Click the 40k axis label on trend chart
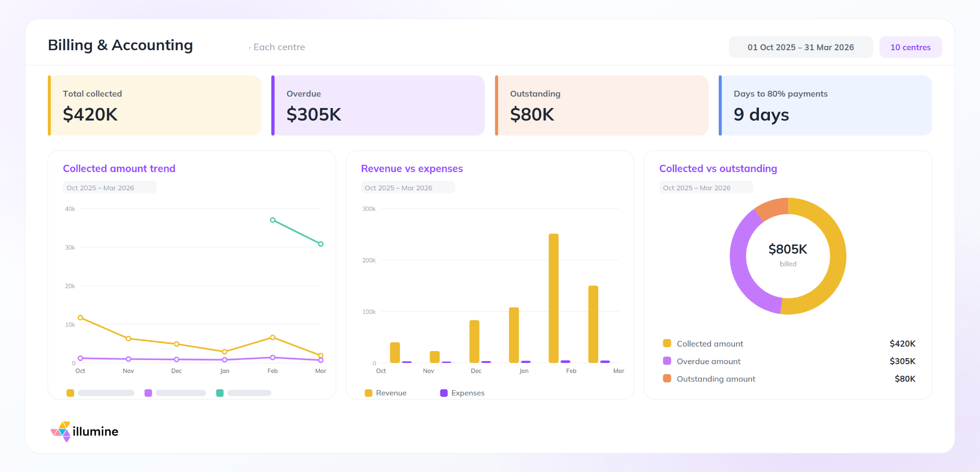 (x=70, y=209)
